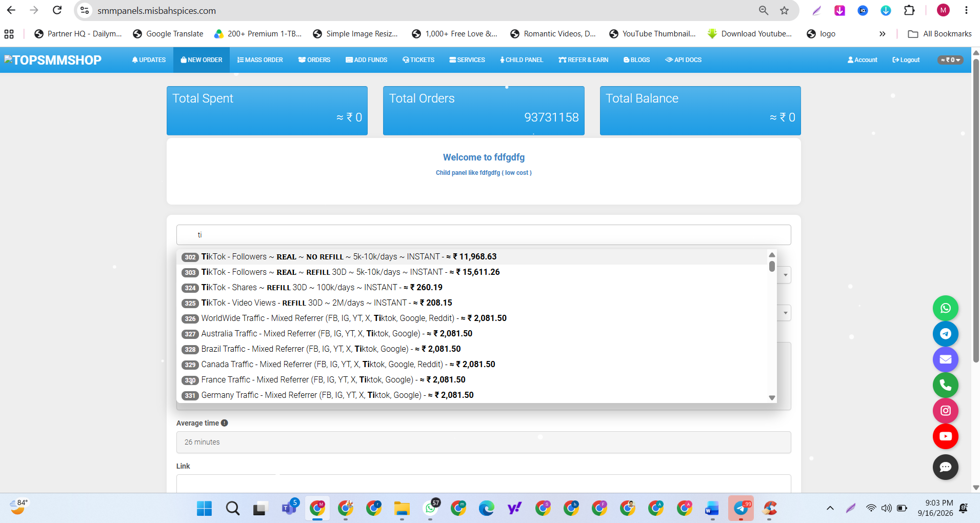Image resolution: width=980 pixels, height=523 pixels.
Task: Open the YouTube floating icon
Action: pos(945,436)
